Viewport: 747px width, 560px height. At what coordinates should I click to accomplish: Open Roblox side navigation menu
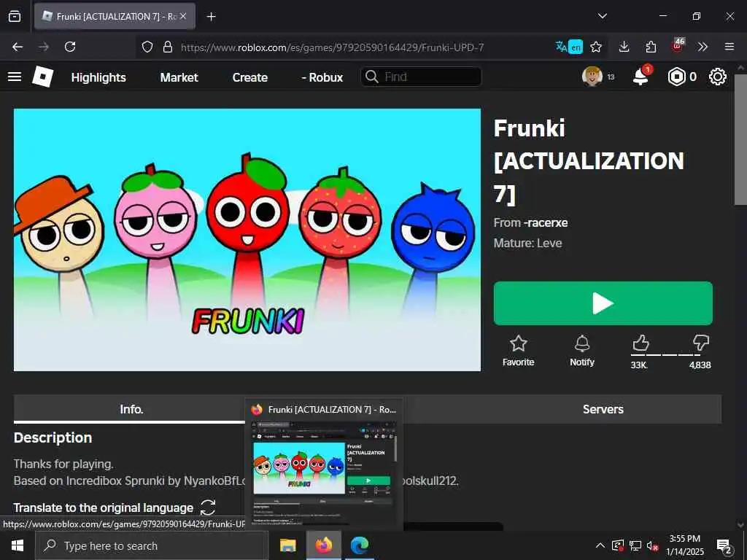click(x=15, y=77)
